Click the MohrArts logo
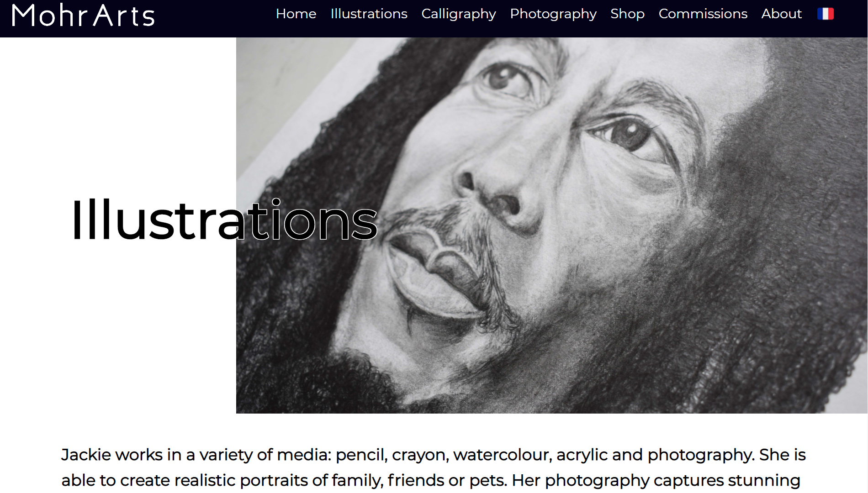 pos(83,16)
